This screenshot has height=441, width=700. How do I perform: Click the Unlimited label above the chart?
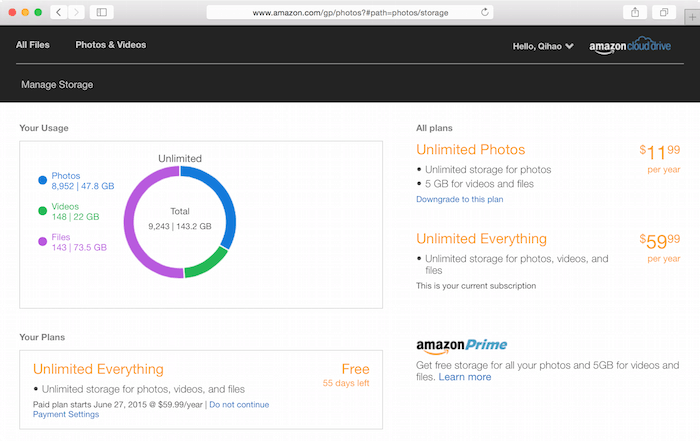click(x=180, y=158)
